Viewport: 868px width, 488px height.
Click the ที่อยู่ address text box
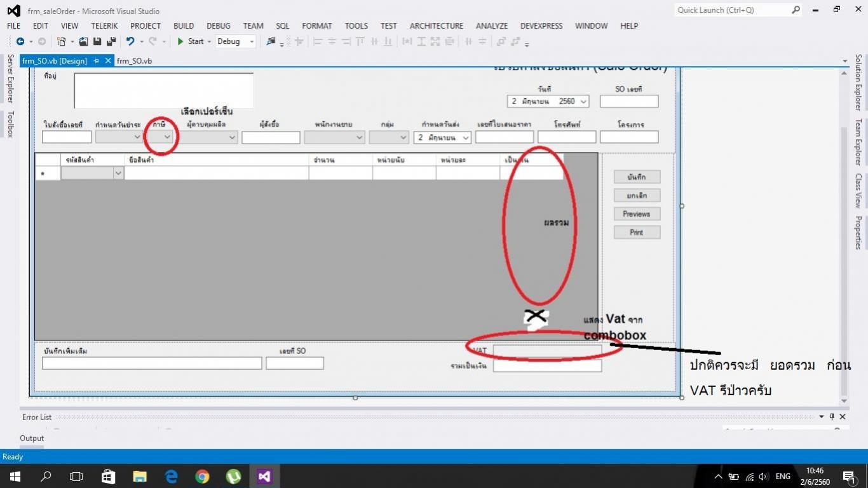click(163, 91)
